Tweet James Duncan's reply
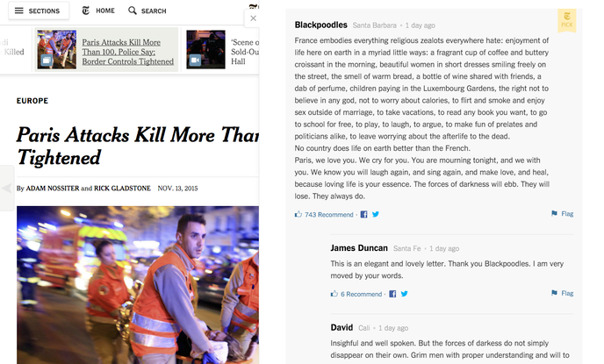 coord(404,294)
